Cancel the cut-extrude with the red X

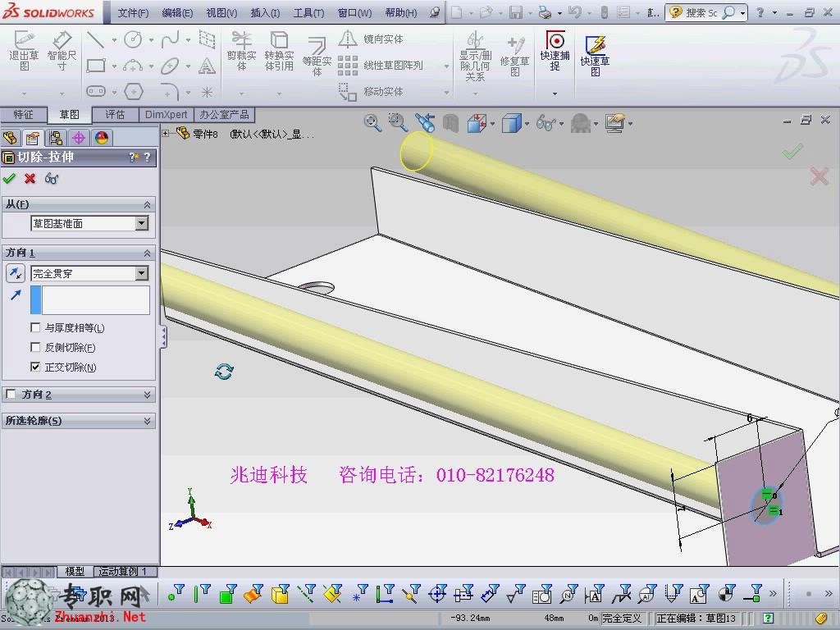pyautogui.click(x=30, y=178)
